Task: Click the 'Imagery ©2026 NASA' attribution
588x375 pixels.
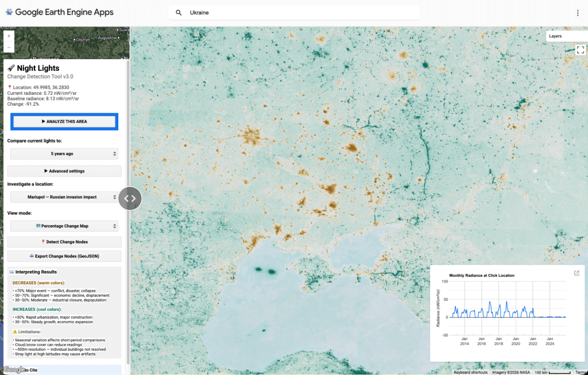Action: [511, 372]
